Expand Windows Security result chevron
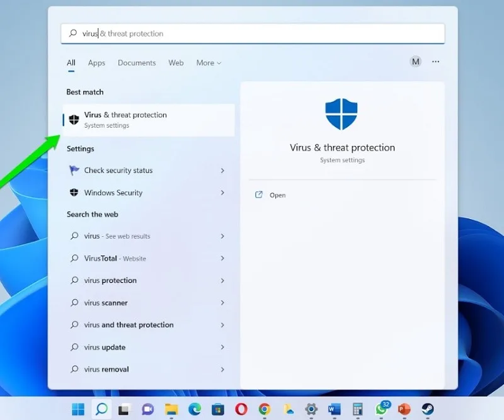Viewport: 504px width, 420px height. (x=222, y=193)
